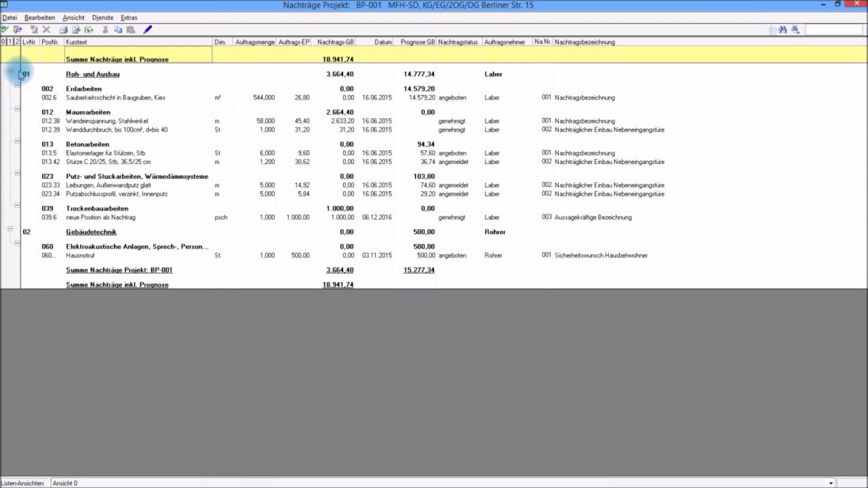
Task: Select the blue pen edit icon
Action: tap(147, 30)
